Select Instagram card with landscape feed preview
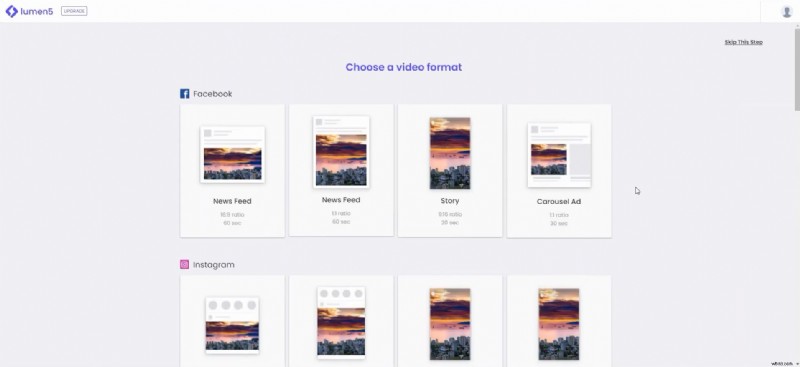This screenshot has width=800, height=367. point(232,322)
